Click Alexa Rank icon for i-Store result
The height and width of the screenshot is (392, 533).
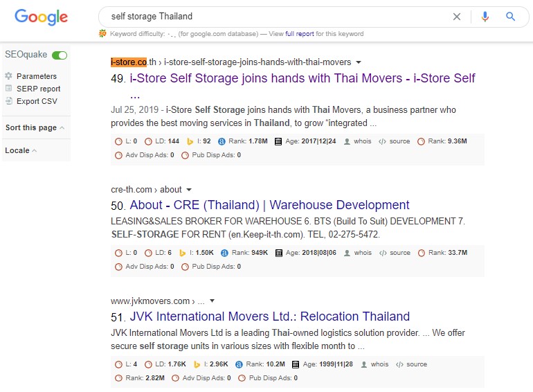222,141
